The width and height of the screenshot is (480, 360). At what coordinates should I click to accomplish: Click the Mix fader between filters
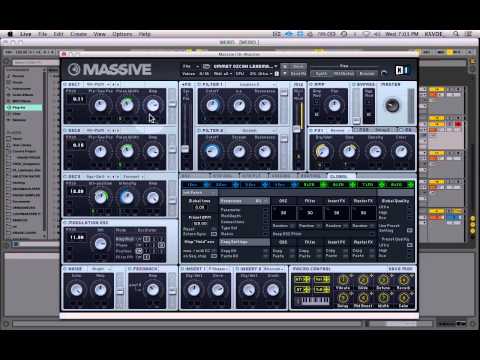pyautogui.click(x=297, y=129)
